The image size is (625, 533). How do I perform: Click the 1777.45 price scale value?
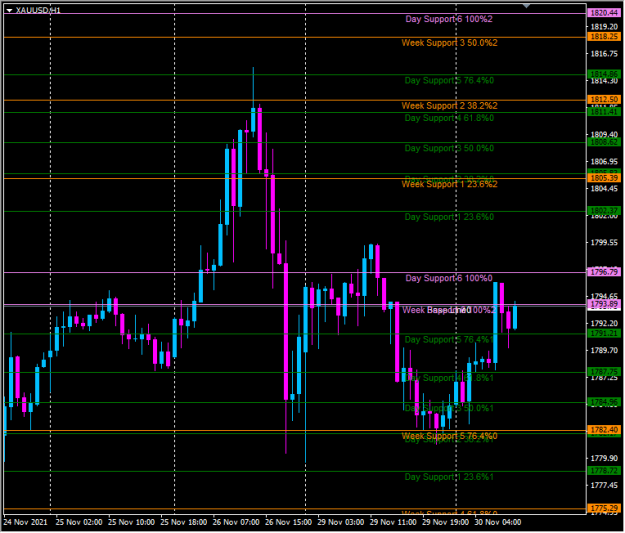coord(604,485)
